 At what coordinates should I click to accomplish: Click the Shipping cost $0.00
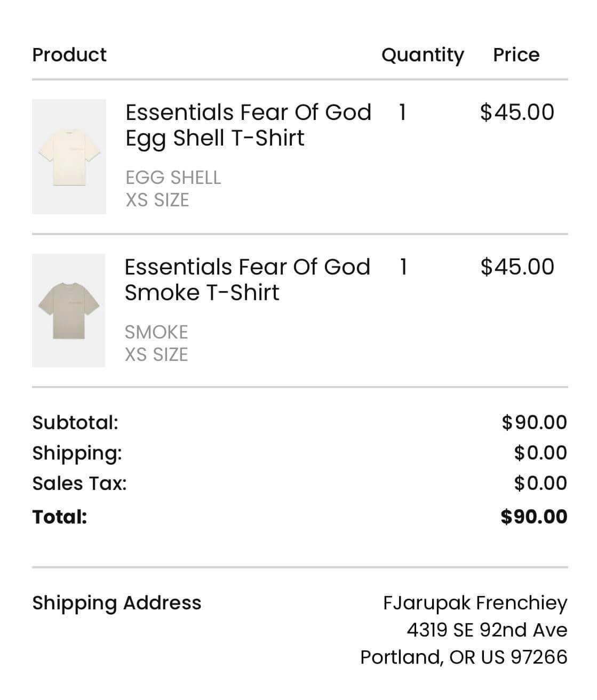(x=540, y=453)
